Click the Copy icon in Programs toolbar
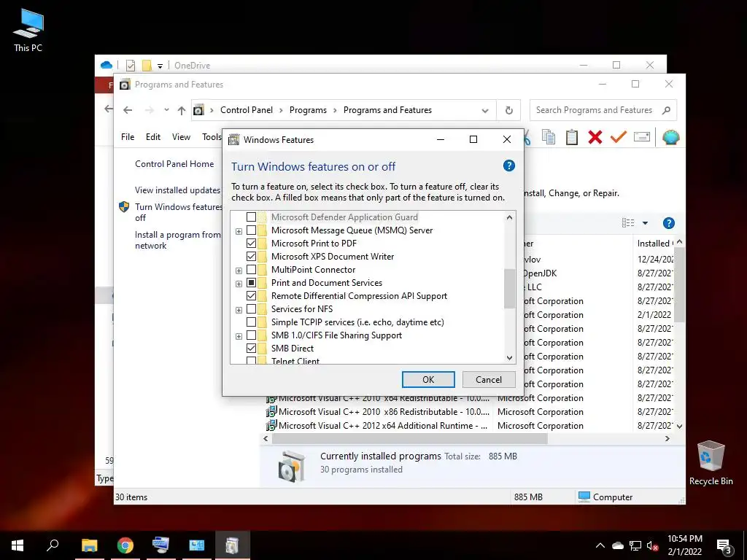The width and height of the screenshot is (747, 560). tap(549, 137)
